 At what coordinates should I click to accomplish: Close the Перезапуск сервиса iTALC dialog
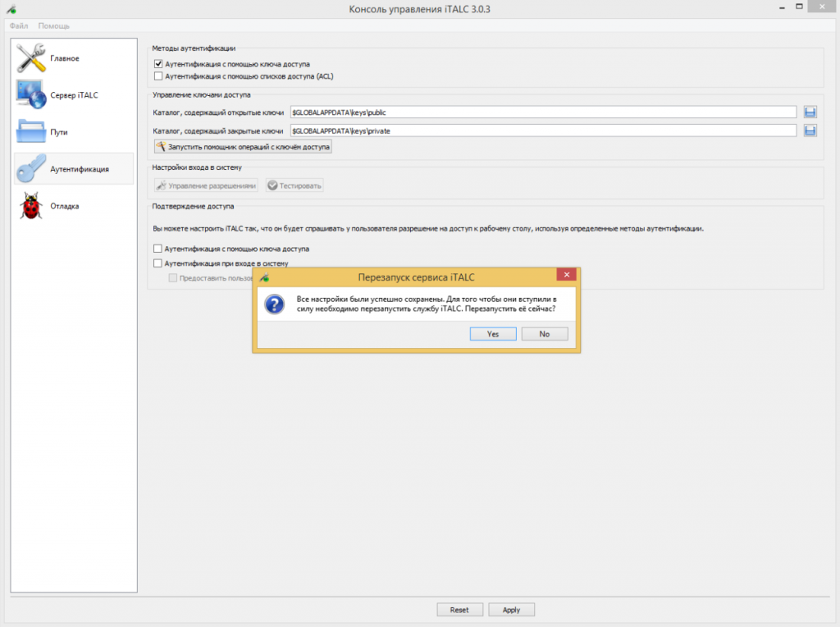point(566,274)
